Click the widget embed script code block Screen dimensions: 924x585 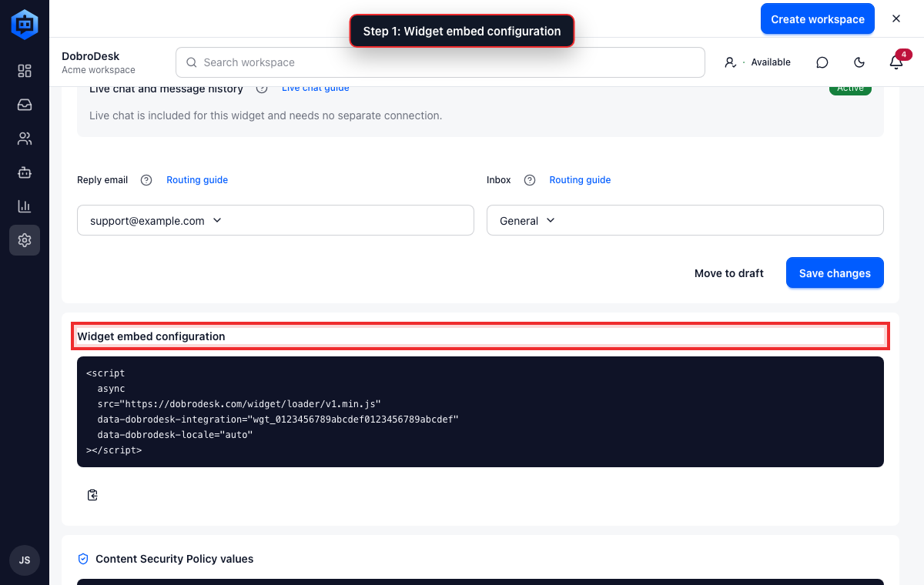[x=480, y=412]
